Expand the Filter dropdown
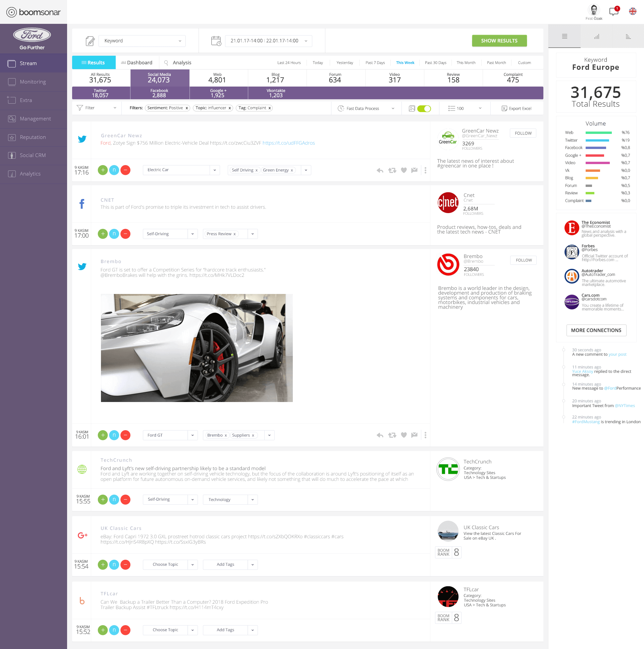 [x=97, y=108]
